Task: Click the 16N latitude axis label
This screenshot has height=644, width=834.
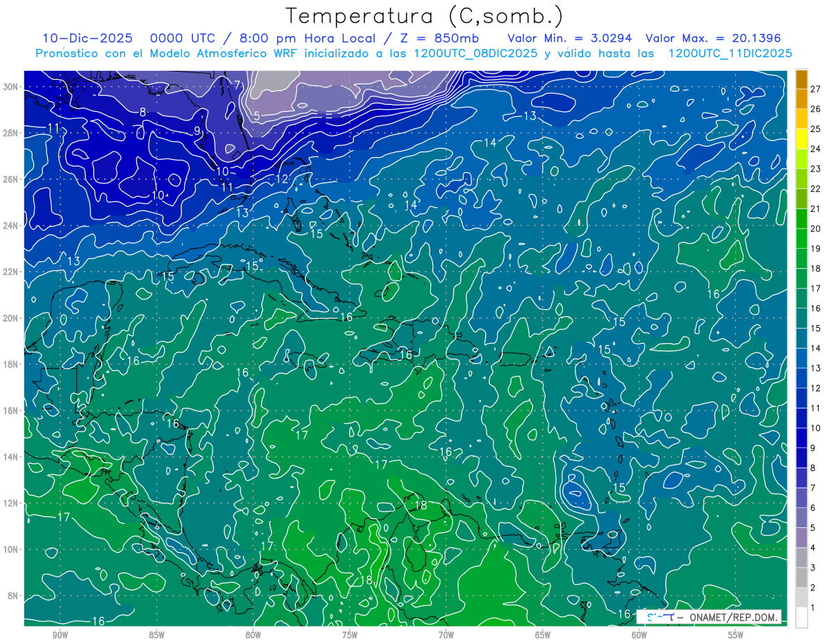Action: point(12,411)
